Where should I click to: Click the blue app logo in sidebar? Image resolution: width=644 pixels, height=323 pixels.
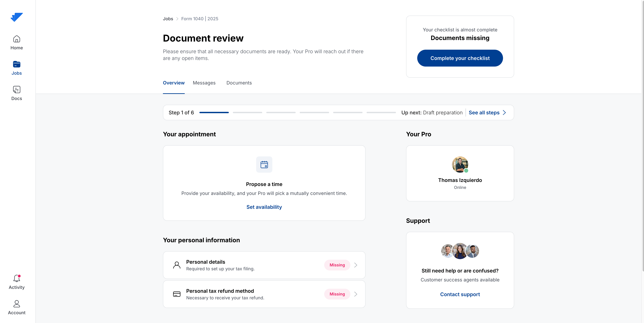coord(17,17)
